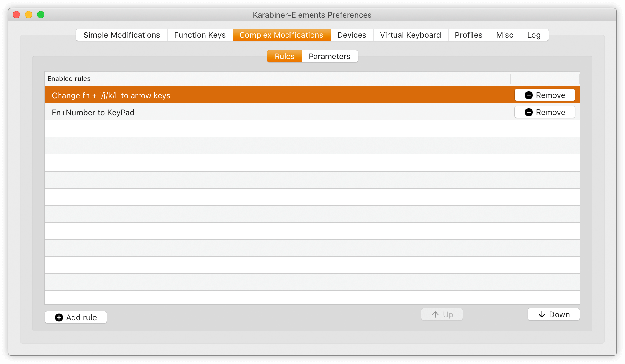625x364 pixels.
Task: Select the Complex Modifications tab
Action: [281, 35]
